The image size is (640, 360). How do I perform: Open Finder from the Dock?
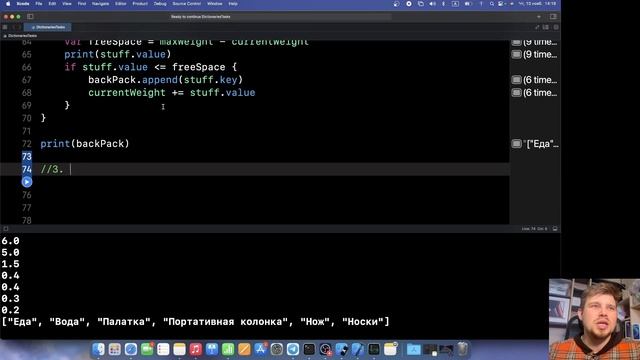[x=98, y=349]
